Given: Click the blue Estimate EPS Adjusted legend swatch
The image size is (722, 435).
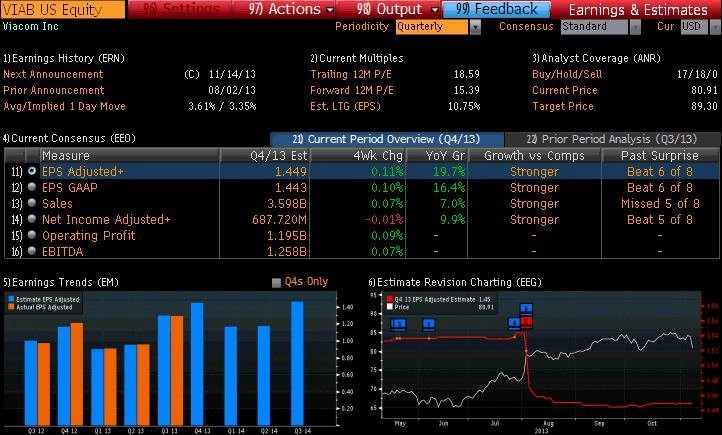Looking at the screenshot, I should coord(12,299).
